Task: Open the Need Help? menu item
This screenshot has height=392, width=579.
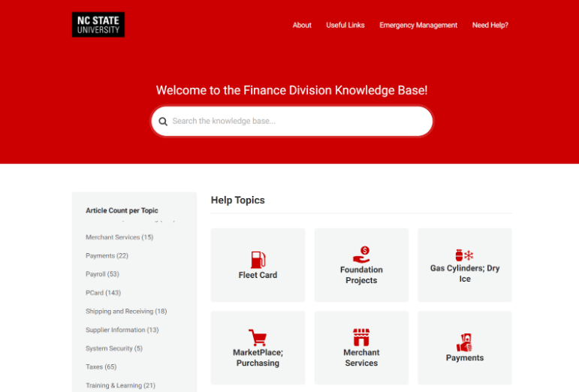Action: point(490,25)
